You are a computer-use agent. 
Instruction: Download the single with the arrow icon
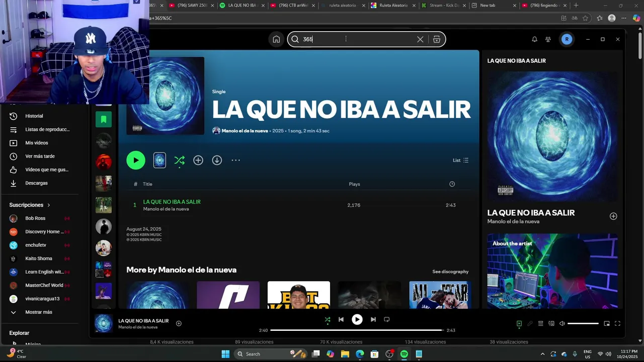point(217,160)
